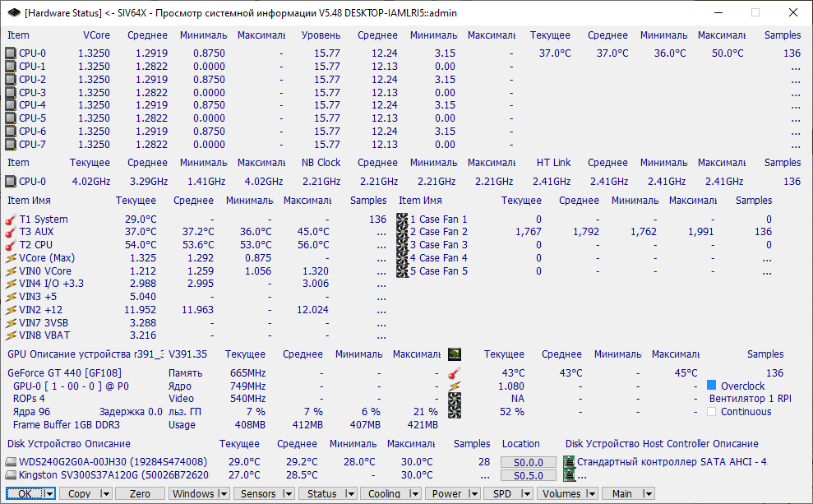Image resolution: width=813 pixels, height=504 pixels.
Task: Click the VIN7 3VSB row label
Action: click(44, 322)
